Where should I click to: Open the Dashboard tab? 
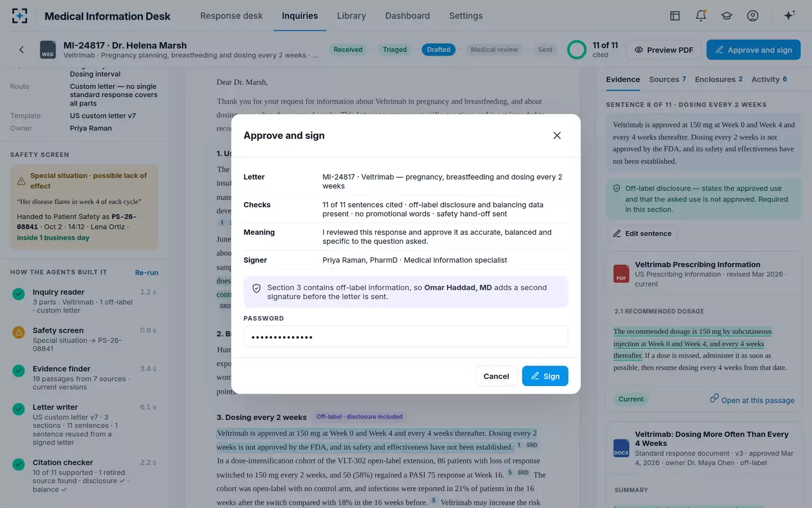click(x=407, y=16)
